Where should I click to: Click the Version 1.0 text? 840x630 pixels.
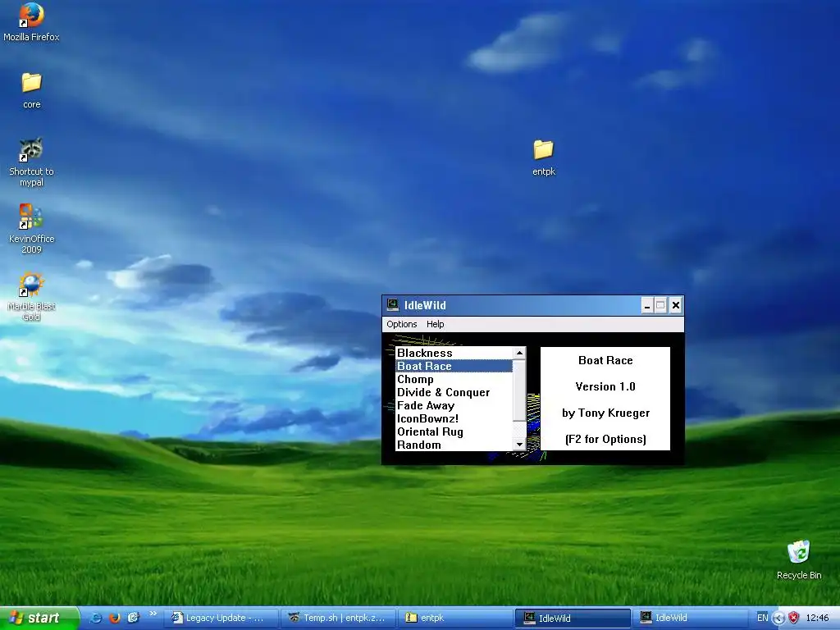point(605,387)
